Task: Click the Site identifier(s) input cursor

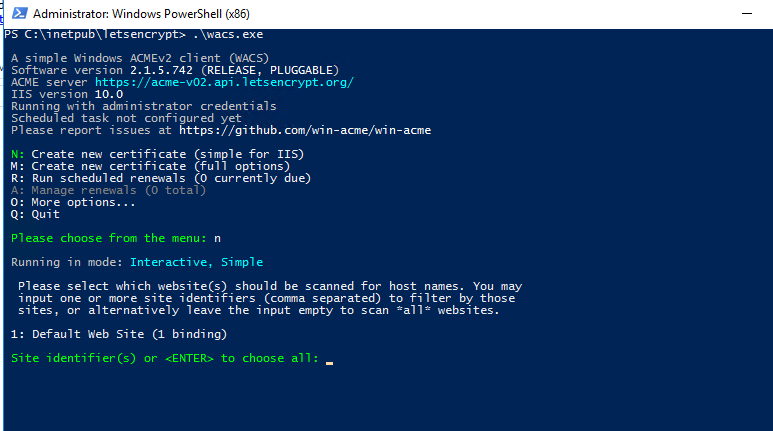Action: (x=329, y=359)
